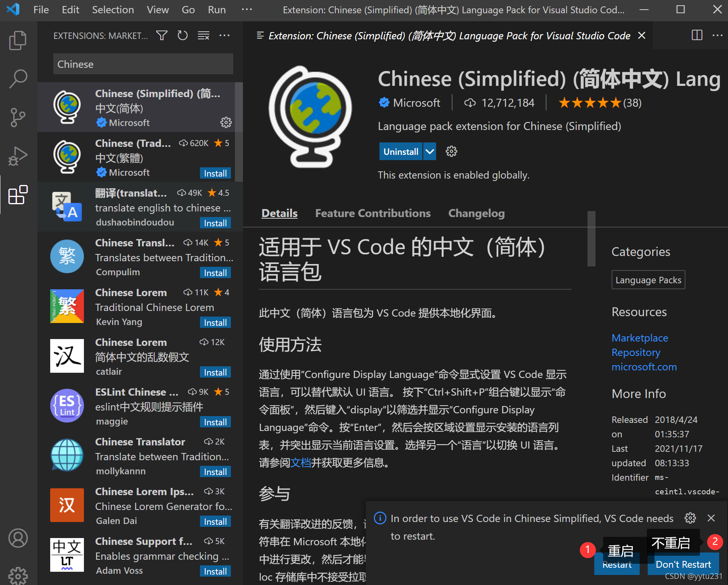Image resolution: width=728 pixels, height=585 pixels.
Task: Open the microsoft.com resource link
Action: pos(644,367)
